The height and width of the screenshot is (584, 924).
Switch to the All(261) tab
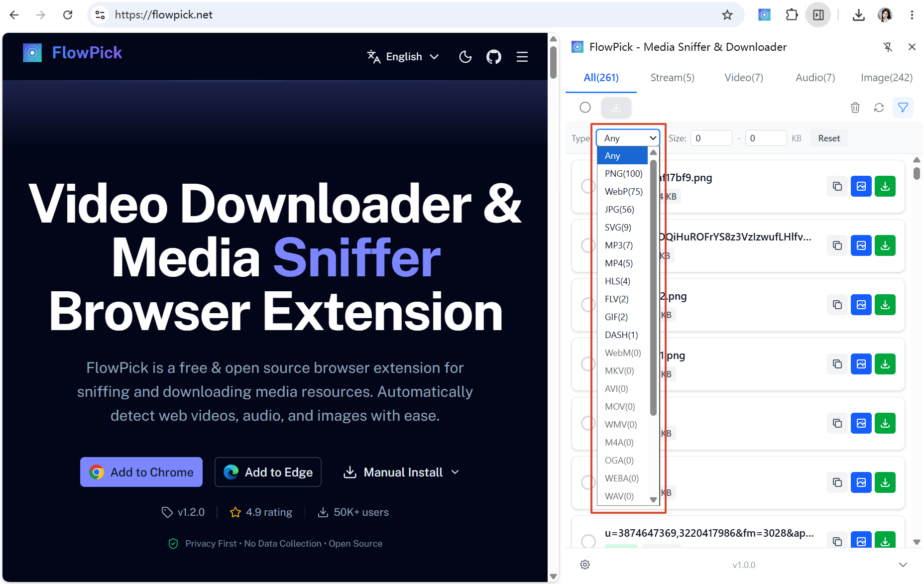(601, 78)
